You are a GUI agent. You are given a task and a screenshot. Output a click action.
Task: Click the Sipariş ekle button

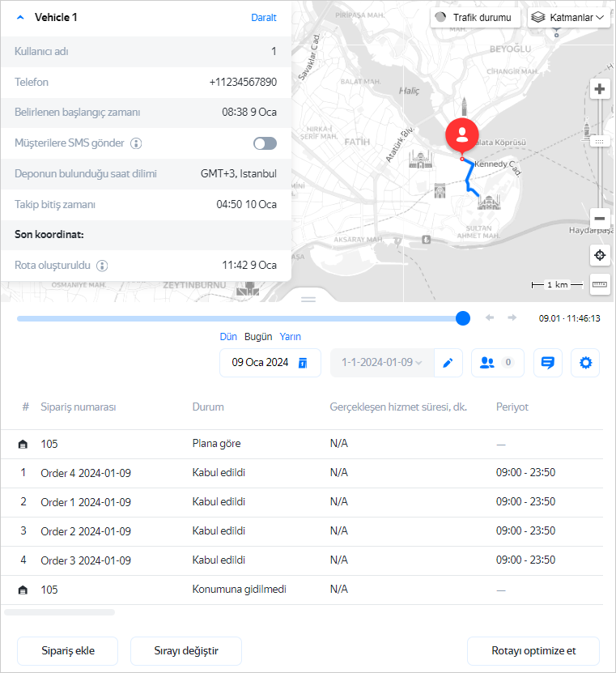(x=68, y=650)
